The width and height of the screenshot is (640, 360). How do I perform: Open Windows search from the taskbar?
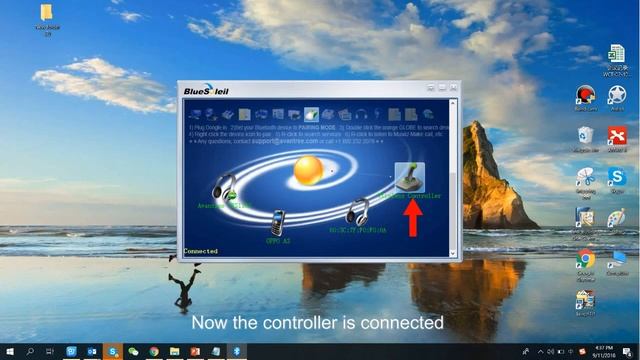[30, 351]
